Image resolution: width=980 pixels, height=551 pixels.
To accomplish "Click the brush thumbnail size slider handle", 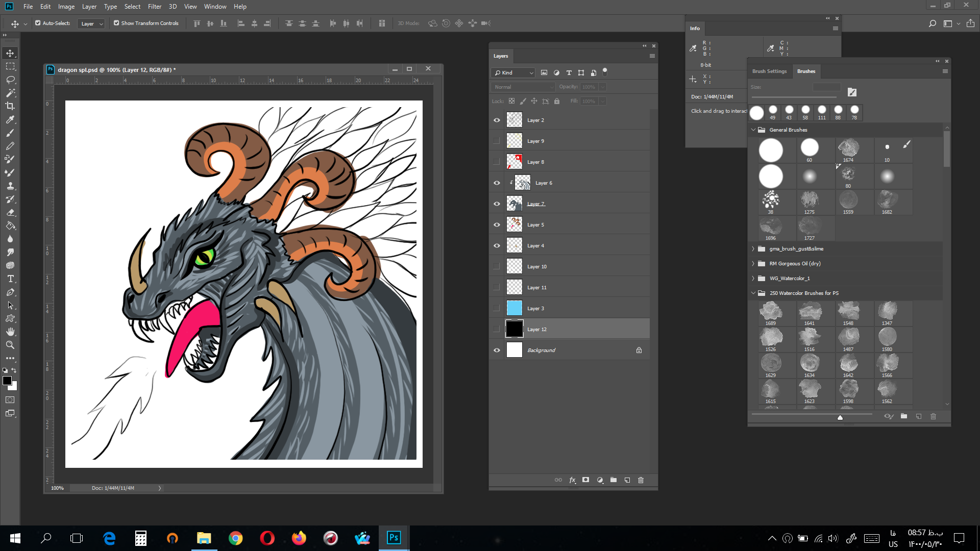I will click(x=840, y=417).
